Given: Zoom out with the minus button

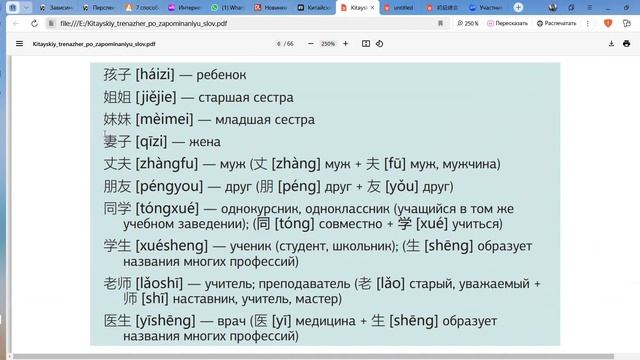Looking at the screenshot, I should click(311, 44).
